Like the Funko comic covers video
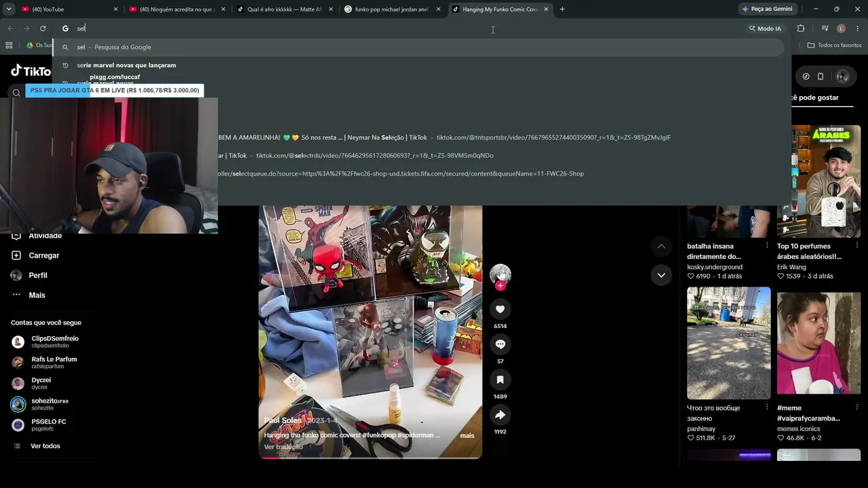Viewport: 868px width, 488px height. [x=500, y=309]
